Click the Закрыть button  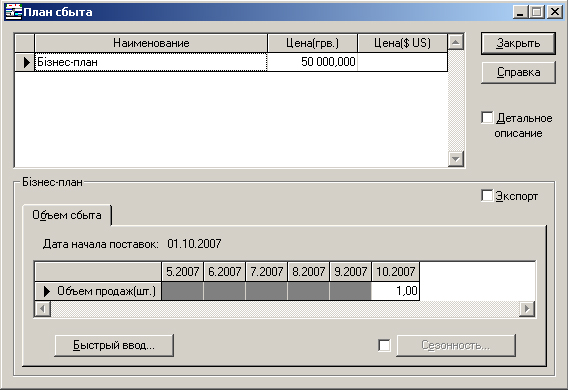pyautogui.click(x=518, y=43)
